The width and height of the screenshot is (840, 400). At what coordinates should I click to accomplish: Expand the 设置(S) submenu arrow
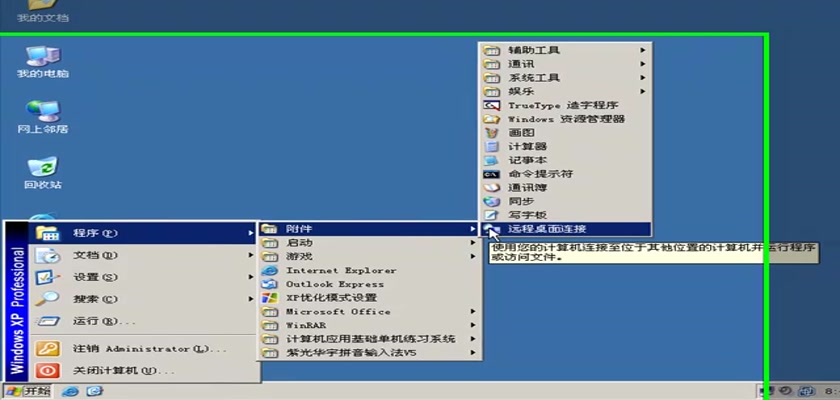[251, 277]
